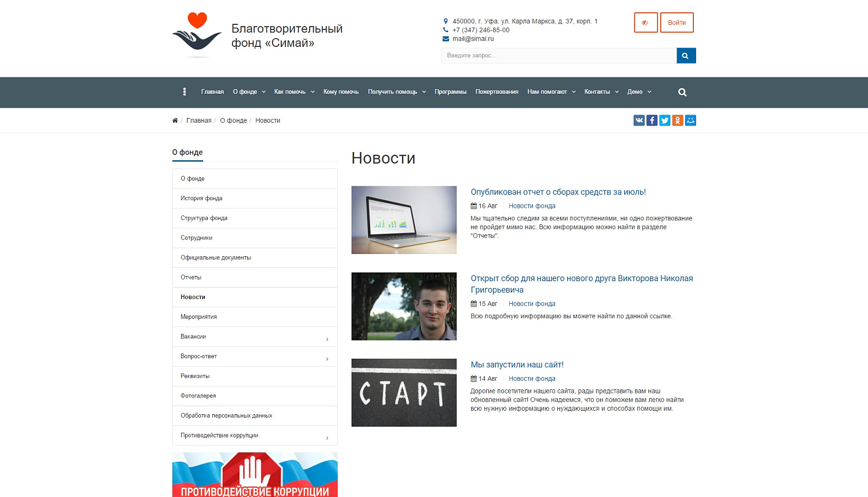Expand 'Вакансии' sidebar submenu arrow

[327, 339]
